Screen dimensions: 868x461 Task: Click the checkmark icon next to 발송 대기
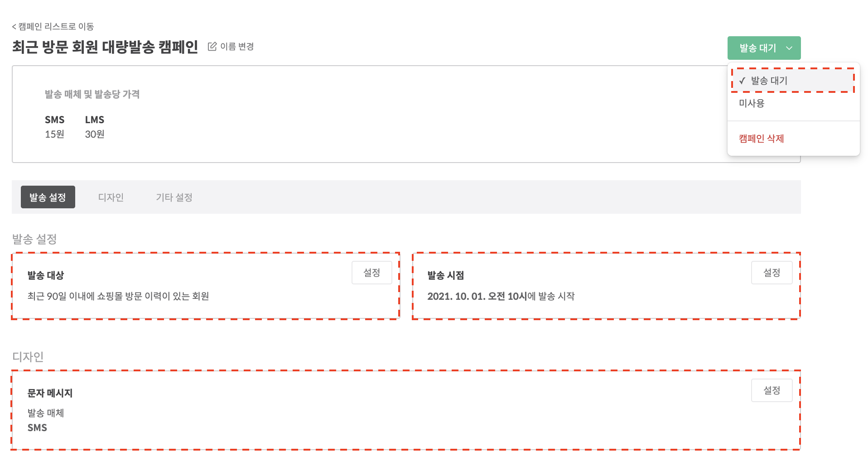pos(742,81)
